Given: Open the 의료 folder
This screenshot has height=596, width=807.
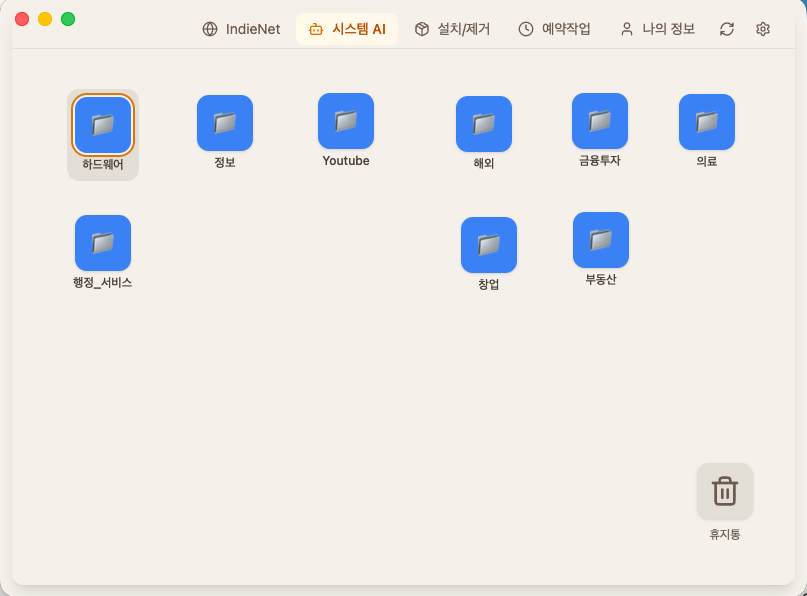Looking at the screenshot, I should tap(707, 119).
